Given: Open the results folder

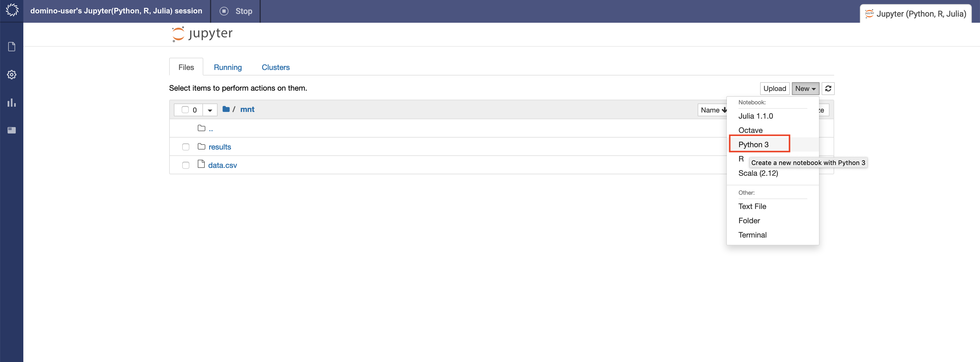Looking at the screenshot, I should click(x=220, y=146).
